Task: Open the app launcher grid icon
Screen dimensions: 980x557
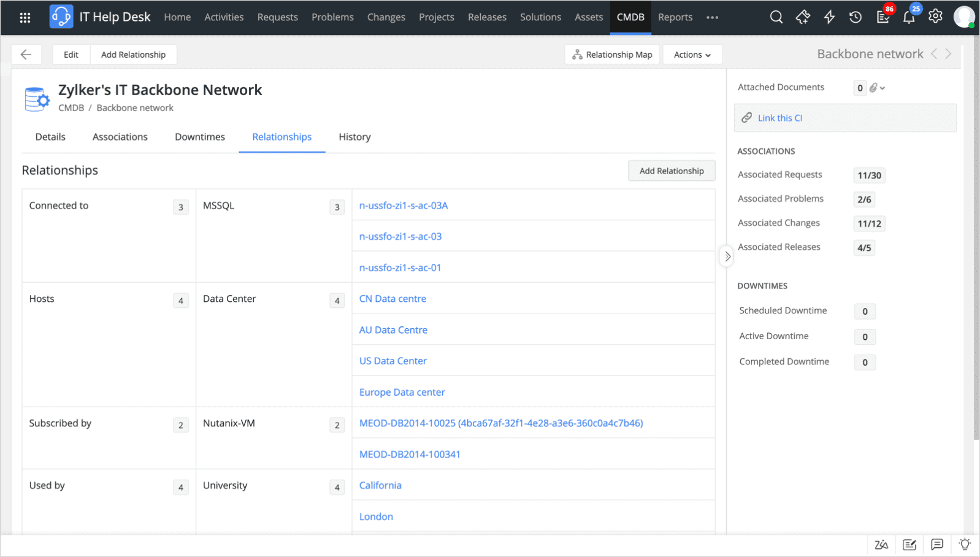Action: coord(25,17)
